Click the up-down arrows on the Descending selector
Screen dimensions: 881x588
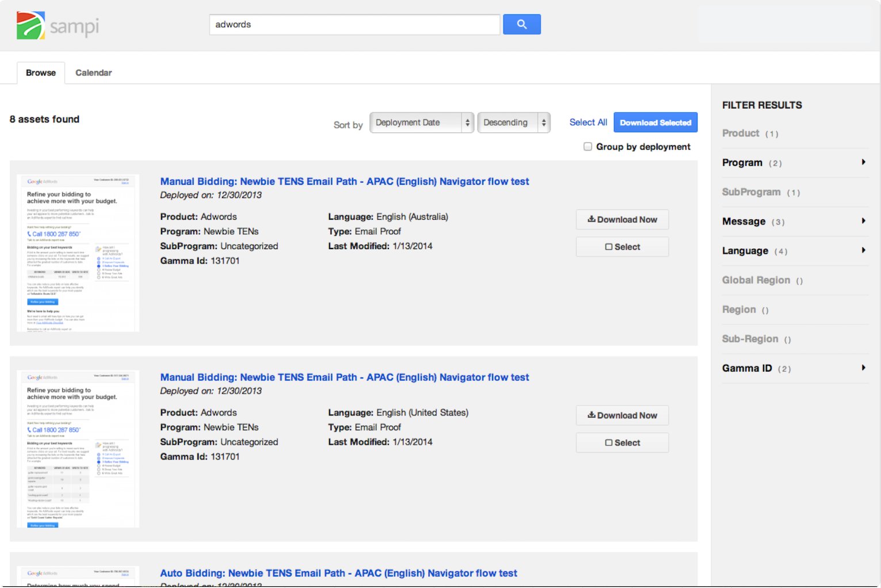point(543,122)
